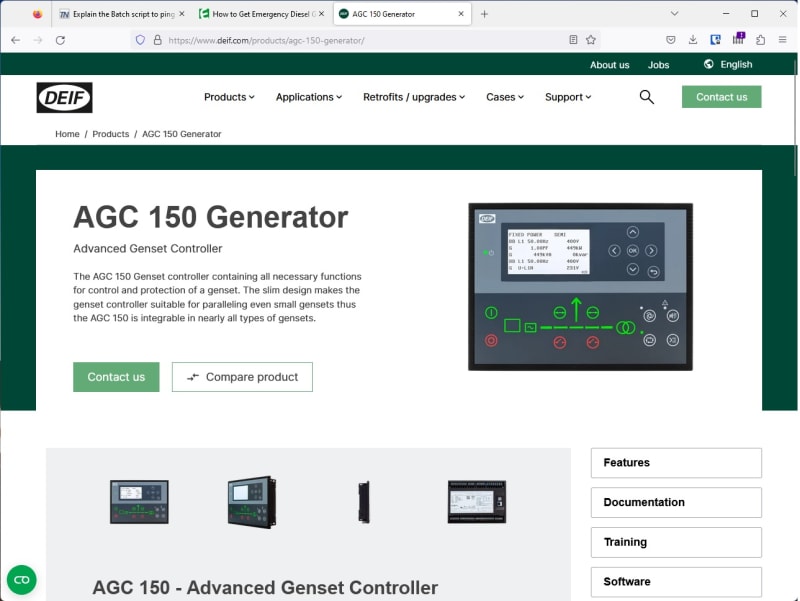Screen dimensions: 800x601
Task: Click the Advanced Genset Controller subtitle
Action: [147, 248]
